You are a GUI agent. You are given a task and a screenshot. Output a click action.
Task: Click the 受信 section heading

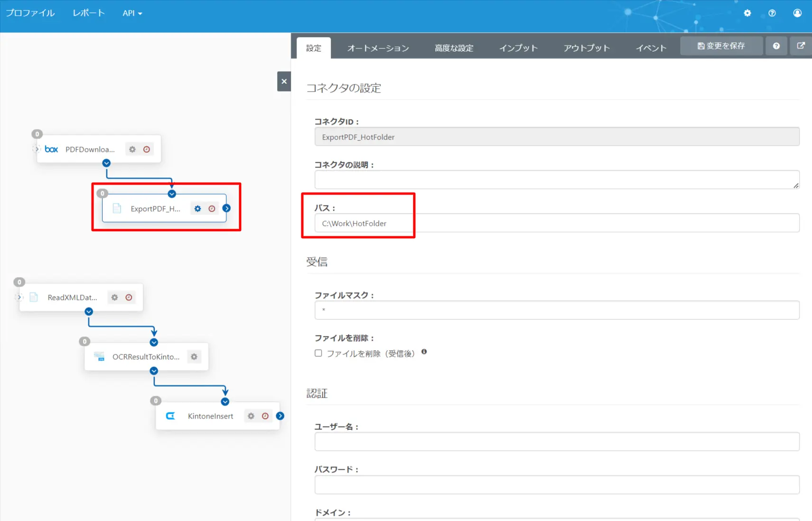tap(317, 262)
